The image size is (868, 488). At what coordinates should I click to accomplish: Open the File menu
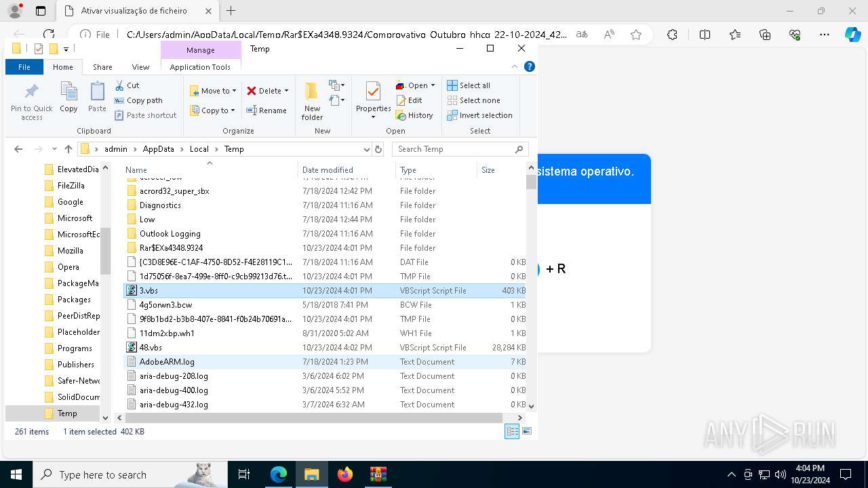pyautogui.click(x=24, y=66)
